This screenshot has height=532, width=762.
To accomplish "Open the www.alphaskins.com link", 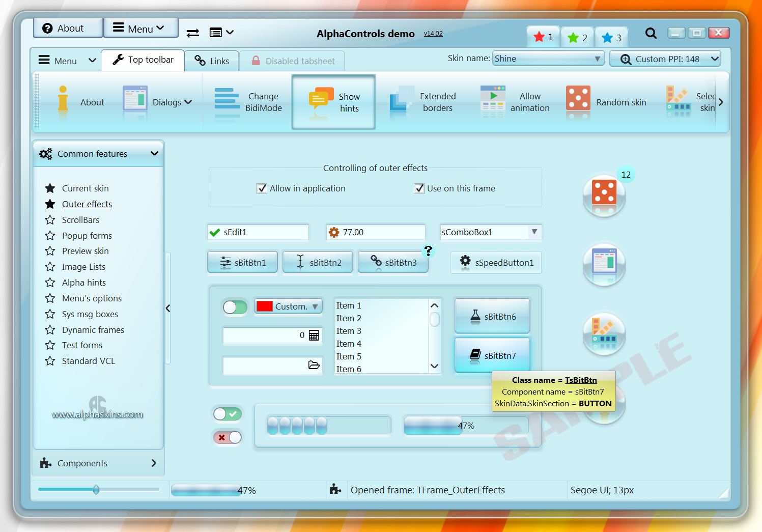I will coord(97,414).
